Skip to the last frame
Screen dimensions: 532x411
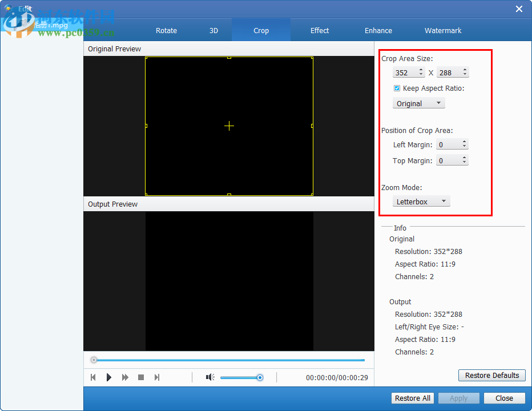point(157,377)
